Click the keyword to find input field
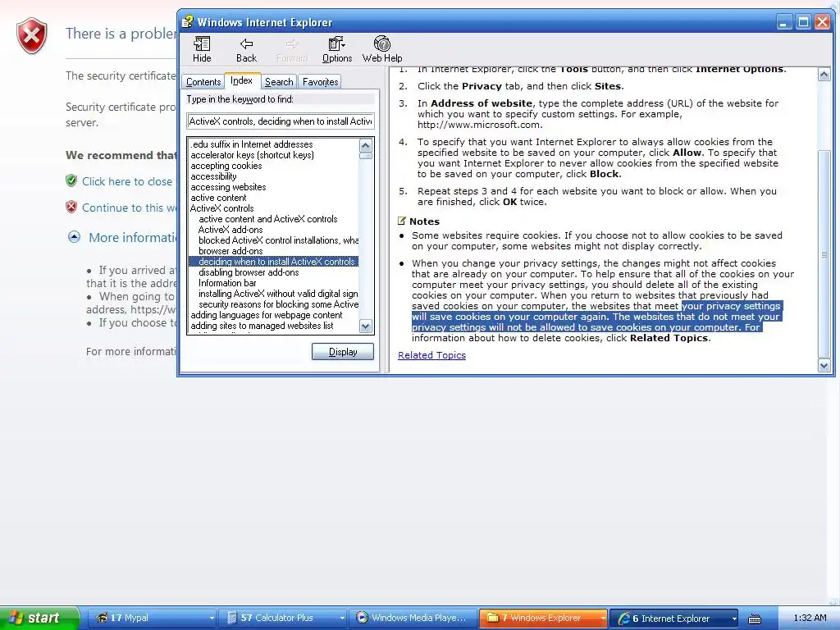This screenshot has width=840, height=630. click(x=281, y=121)
